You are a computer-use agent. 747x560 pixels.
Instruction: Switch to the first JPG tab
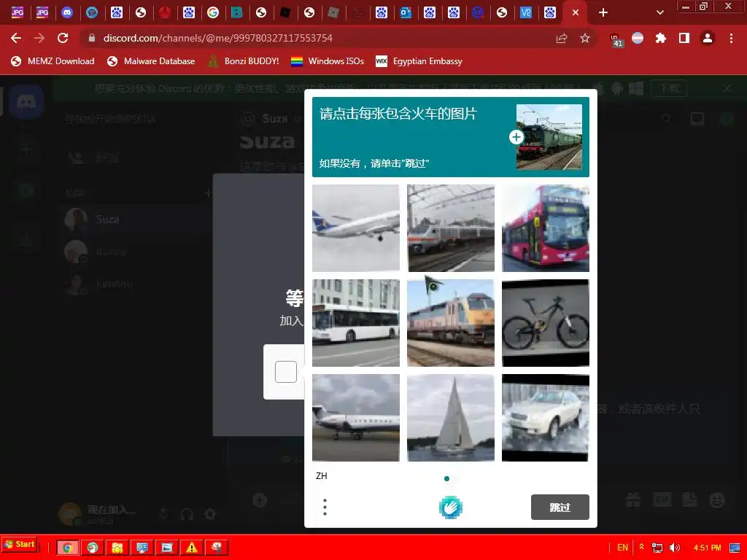pyautogui.click(x=18, y=12)
